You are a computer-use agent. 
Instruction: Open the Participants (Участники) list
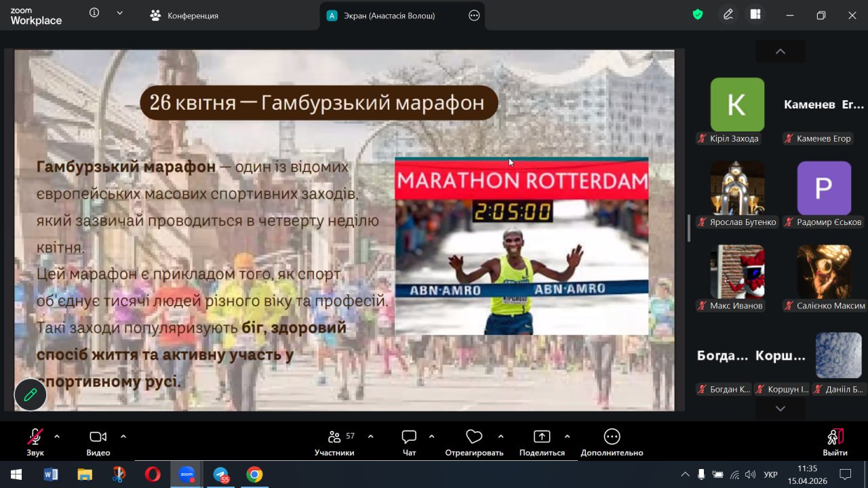pyautogui.click(x=334, y=436)
